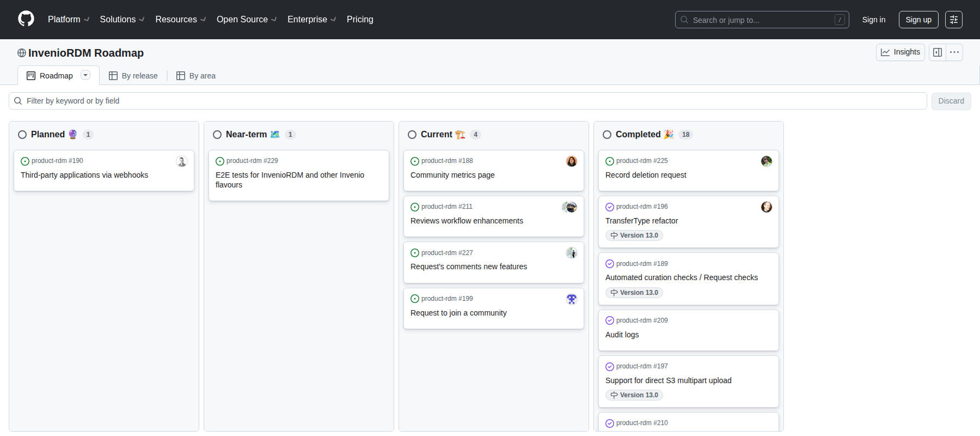The height and width of the screenshot is (436, 980).
Task: Open Reviews workflow enhancements issue
Action: (467, 221)
